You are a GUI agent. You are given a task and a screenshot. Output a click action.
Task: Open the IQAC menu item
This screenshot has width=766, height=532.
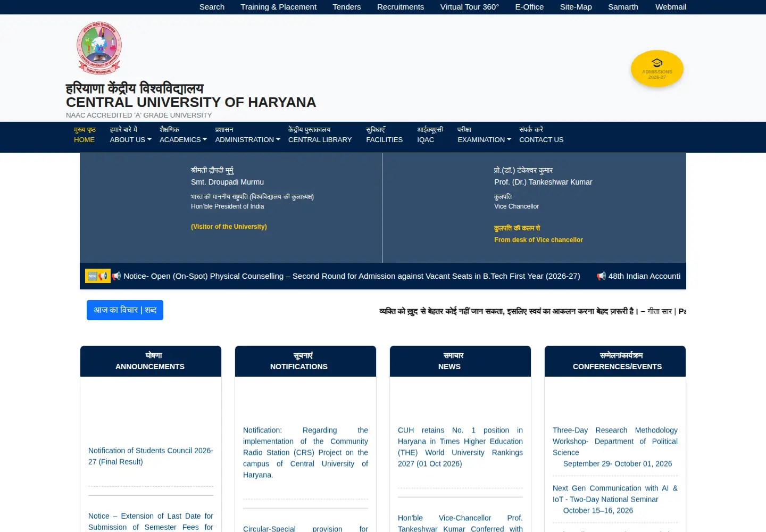[x=430, y=135]
